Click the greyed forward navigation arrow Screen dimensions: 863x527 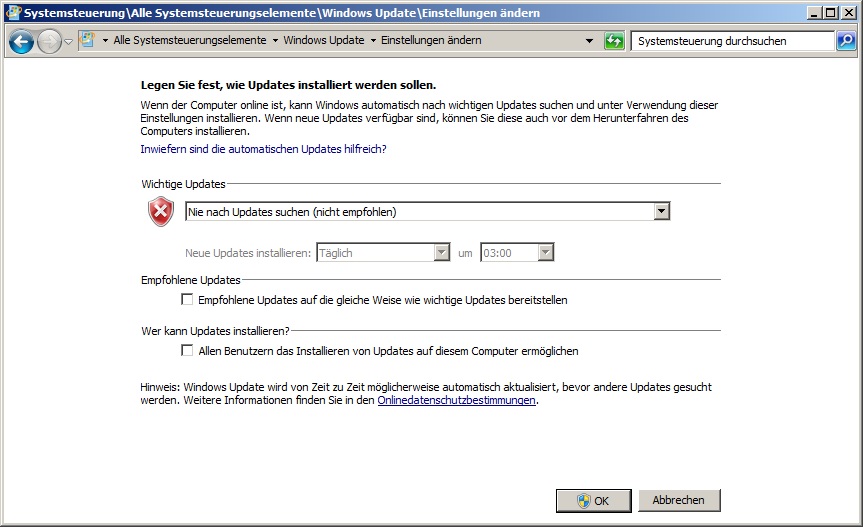(x=49, y=41)
